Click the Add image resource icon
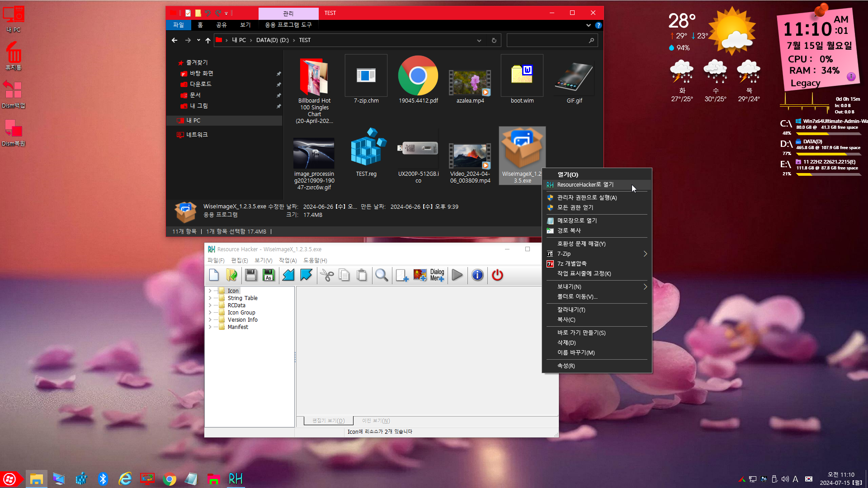The width and height of the screenshot is (868, 488). (x=420, y=275)
